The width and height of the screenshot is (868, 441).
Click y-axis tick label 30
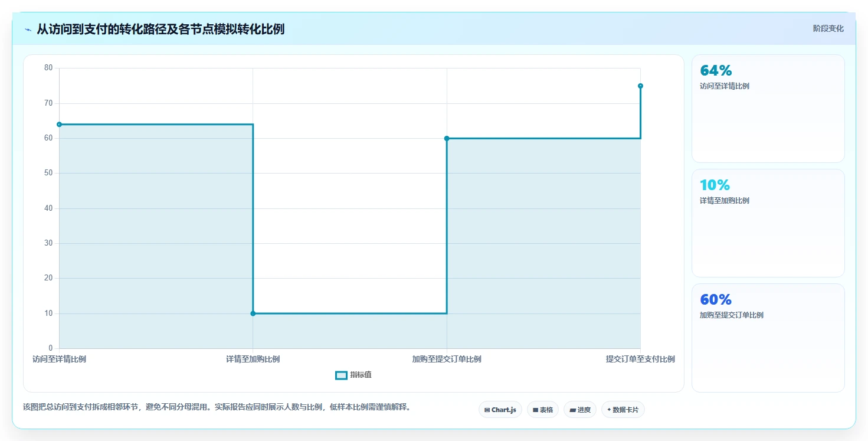pos(48,243)
